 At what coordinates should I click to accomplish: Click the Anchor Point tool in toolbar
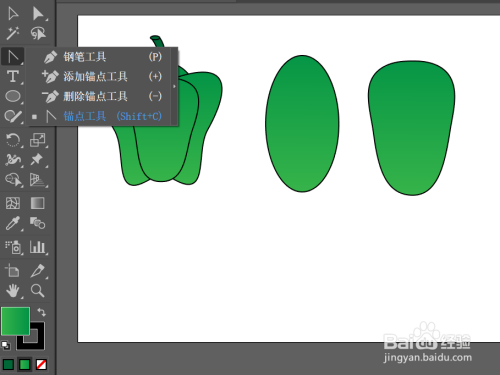click(13, 56)
